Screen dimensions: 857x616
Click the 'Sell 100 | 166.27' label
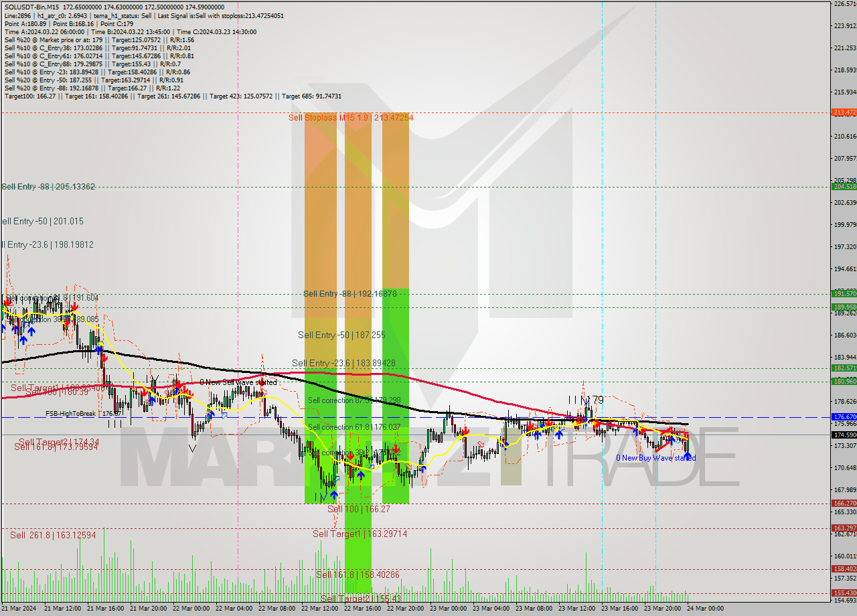pyautogui.click(x=358, y=510)
